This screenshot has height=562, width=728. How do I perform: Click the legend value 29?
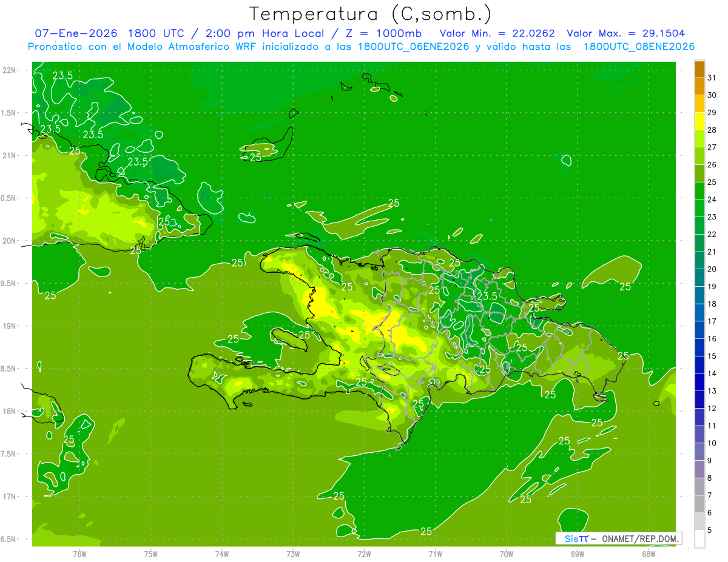click(x=712, y=113)
